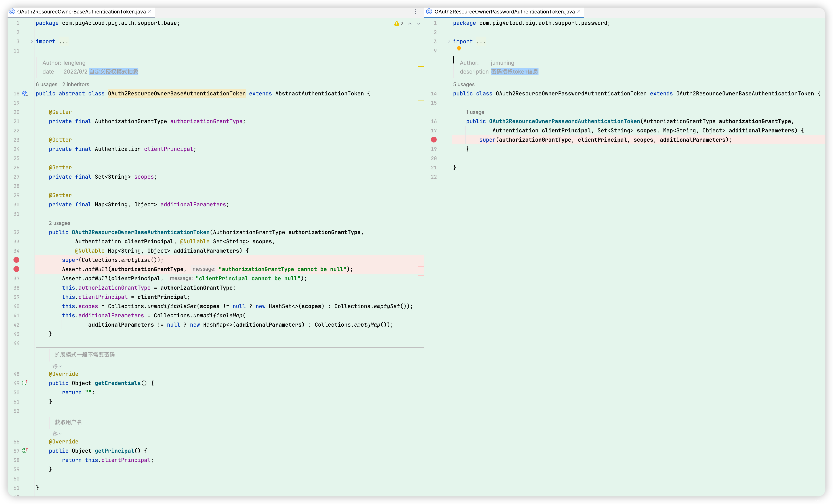Click the additionalParameters field on line 30

tap(193, 204)
